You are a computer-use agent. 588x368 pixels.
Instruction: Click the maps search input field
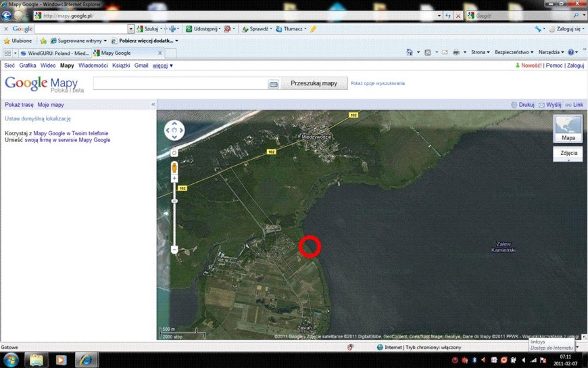coord(180,83)
